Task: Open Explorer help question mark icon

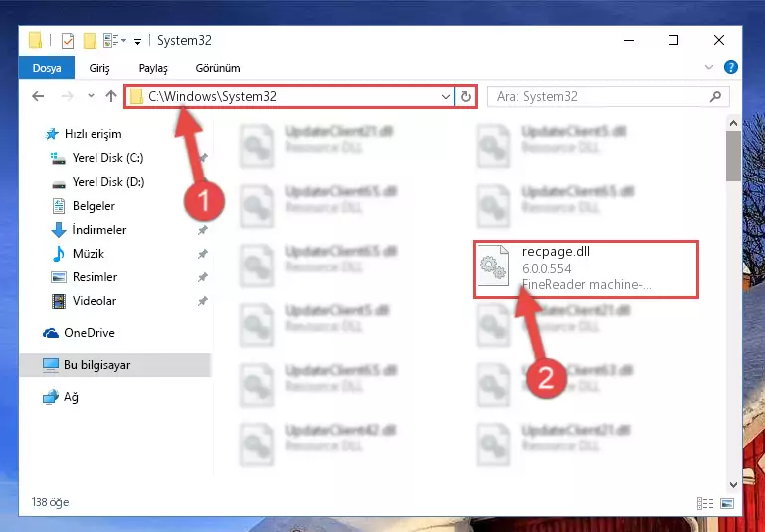Action: 730,67
